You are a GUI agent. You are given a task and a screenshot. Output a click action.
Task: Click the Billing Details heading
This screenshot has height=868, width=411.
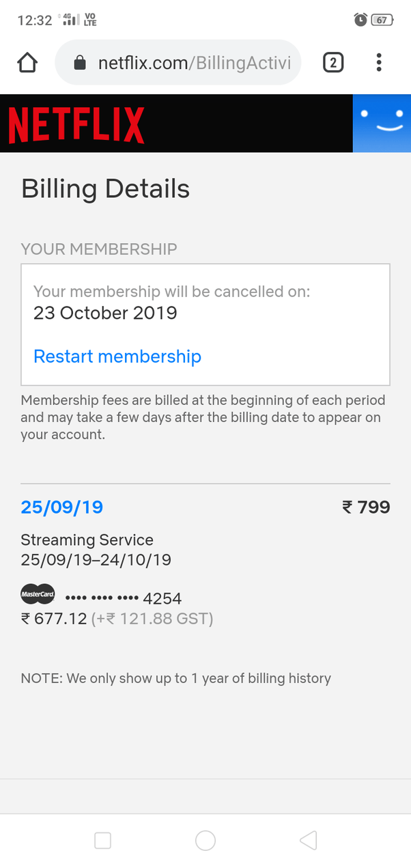[104, 189]
